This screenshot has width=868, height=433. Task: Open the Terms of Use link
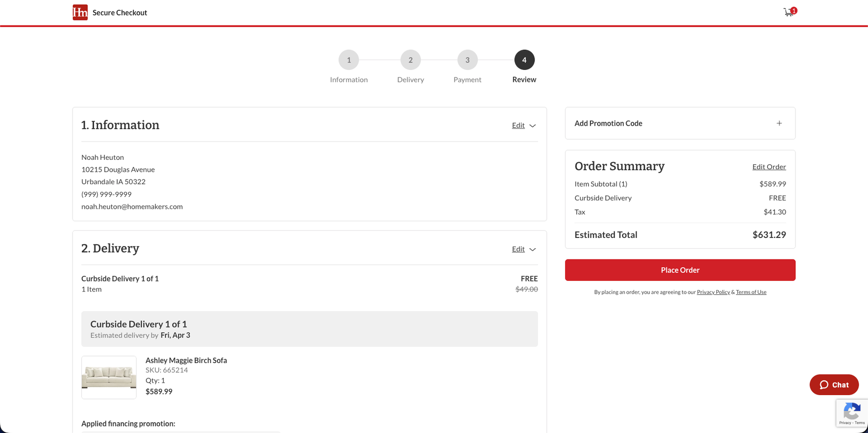coord(751,292)
